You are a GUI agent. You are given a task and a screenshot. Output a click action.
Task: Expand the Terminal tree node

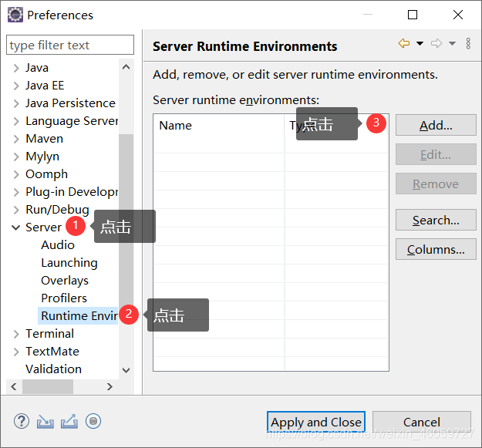pos(16,334)
